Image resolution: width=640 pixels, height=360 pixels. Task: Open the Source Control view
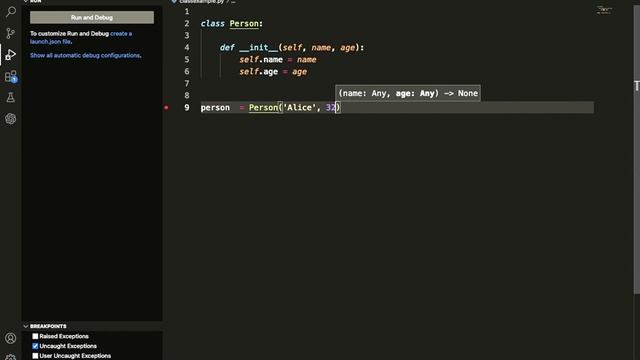click(11, 33)
